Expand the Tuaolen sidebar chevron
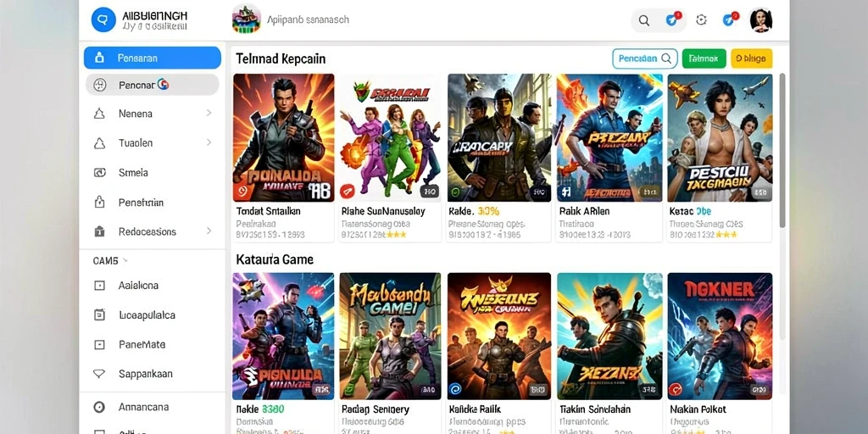The height and width of the screenshot is (434, 868). coord(209,142)
